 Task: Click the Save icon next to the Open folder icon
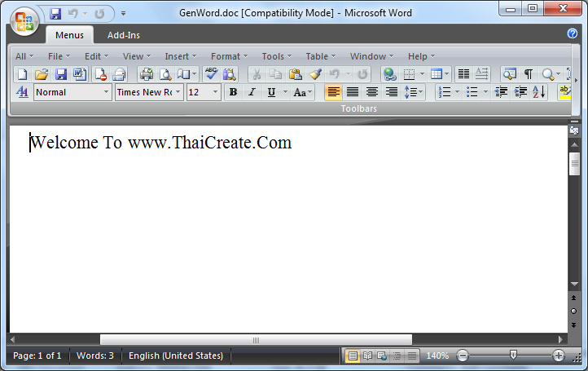click(x=61, y=74)
